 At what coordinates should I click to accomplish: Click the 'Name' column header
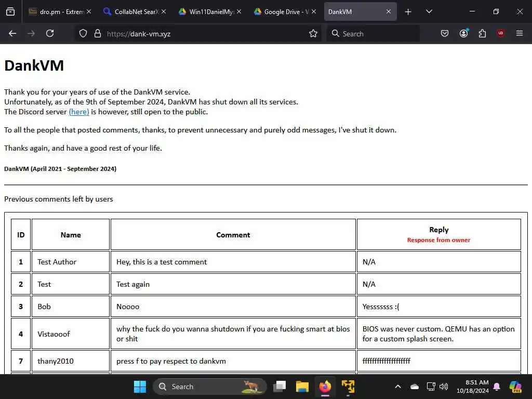click(71, 235)
